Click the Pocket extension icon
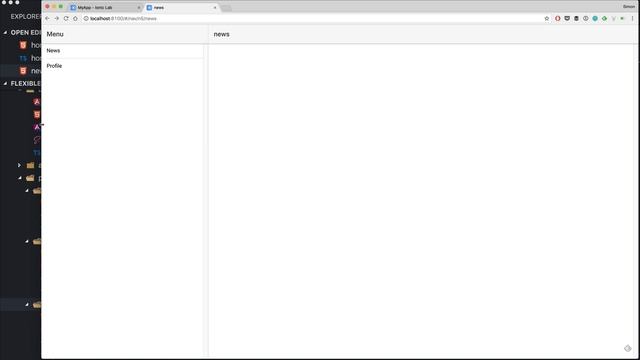Viewport: 640px width, 360px height. pos(567,18)
